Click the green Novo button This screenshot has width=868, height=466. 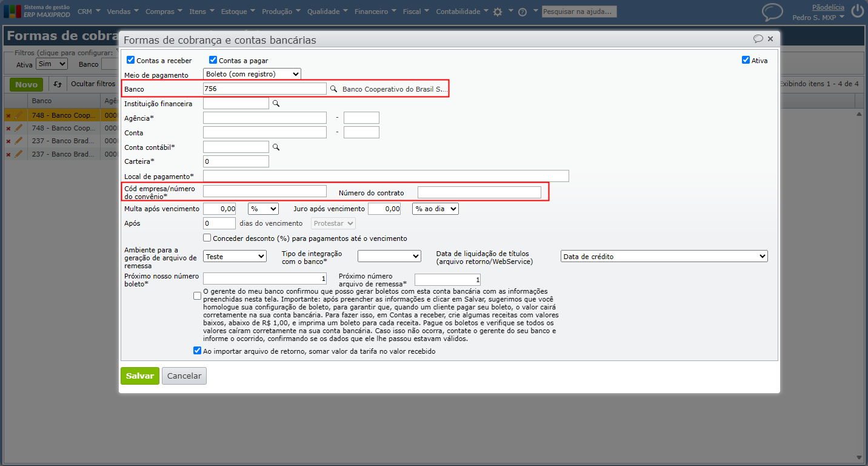point(26,84)
